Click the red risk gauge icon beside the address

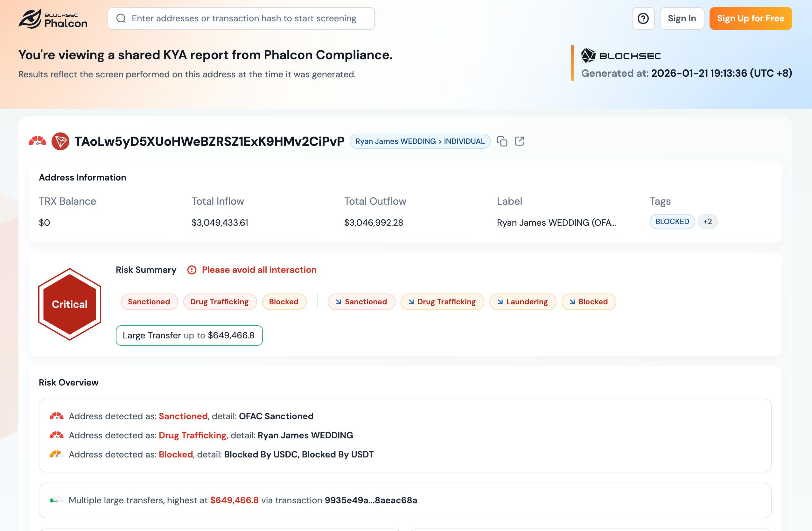tap(38, 141)
